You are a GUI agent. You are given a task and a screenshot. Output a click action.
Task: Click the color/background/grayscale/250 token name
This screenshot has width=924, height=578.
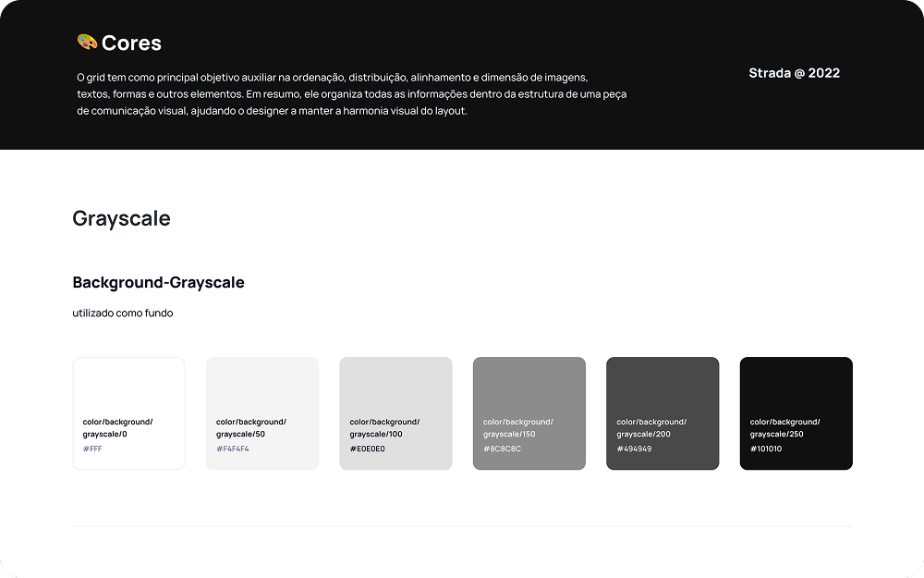coord(784,427)
